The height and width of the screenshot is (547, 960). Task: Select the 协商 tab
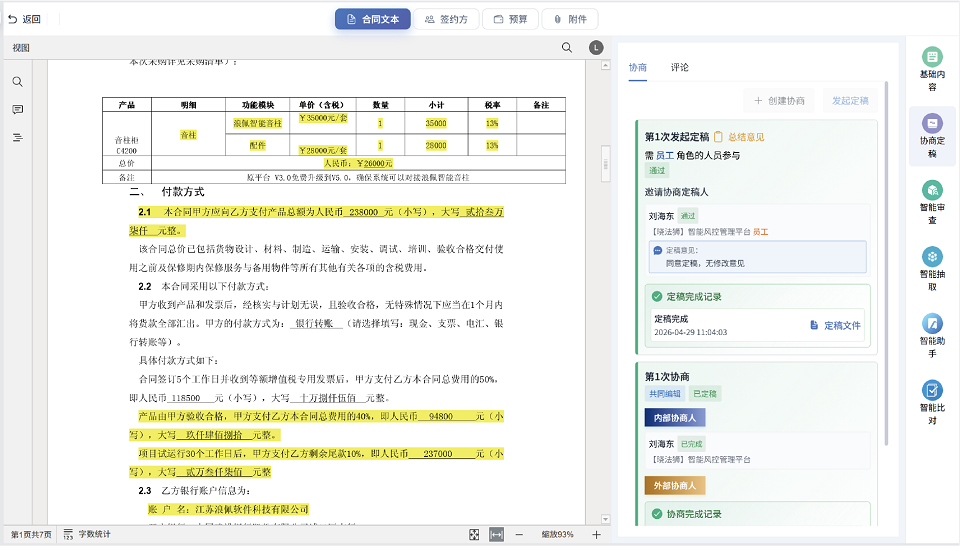pyautogui.click(x=637, y=67)
